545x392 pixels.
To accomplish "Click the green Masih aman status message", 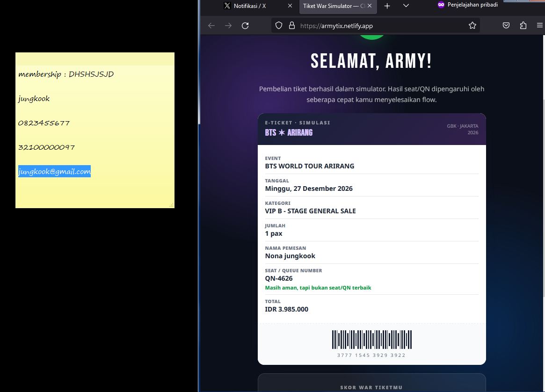I will 318,288.
